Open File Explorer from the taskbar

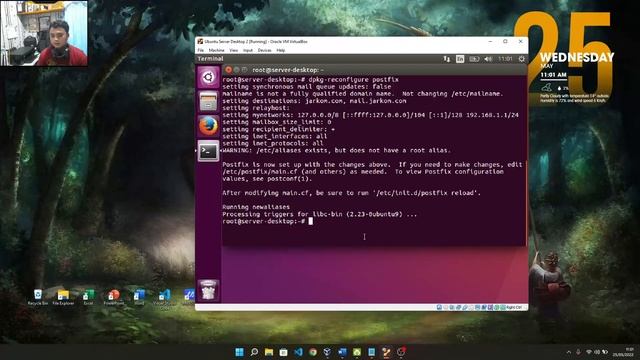coord(269,352)
